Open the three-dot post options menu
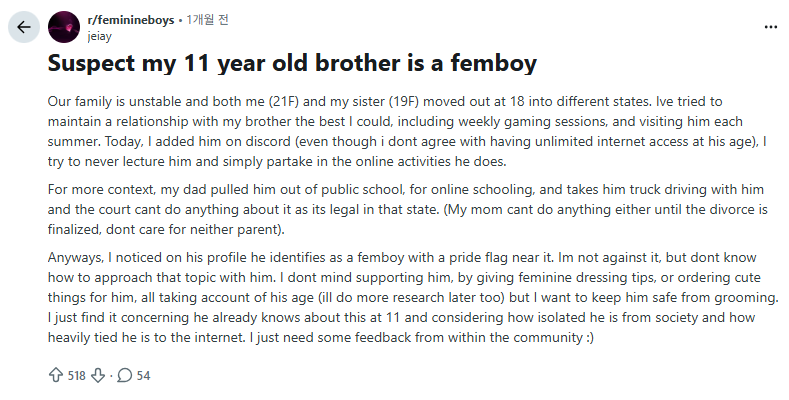789x400 pixels. (769, 26)
